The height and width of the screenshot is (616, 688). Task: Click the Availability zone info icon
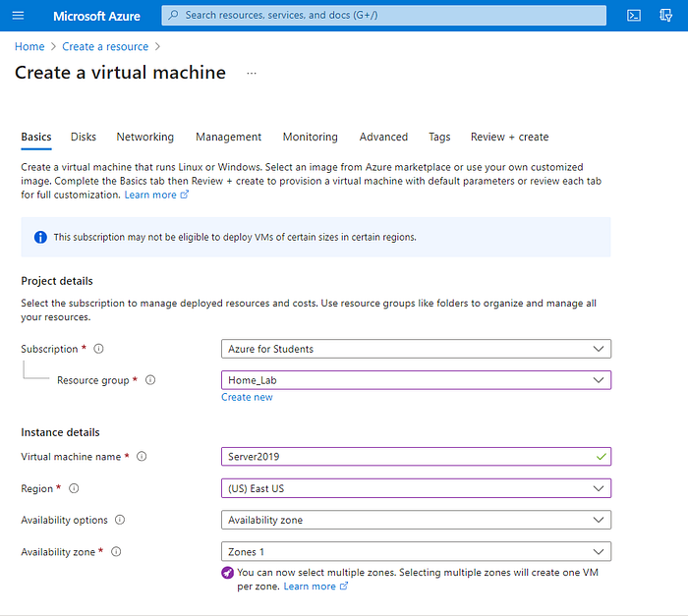tap(116, 552)
